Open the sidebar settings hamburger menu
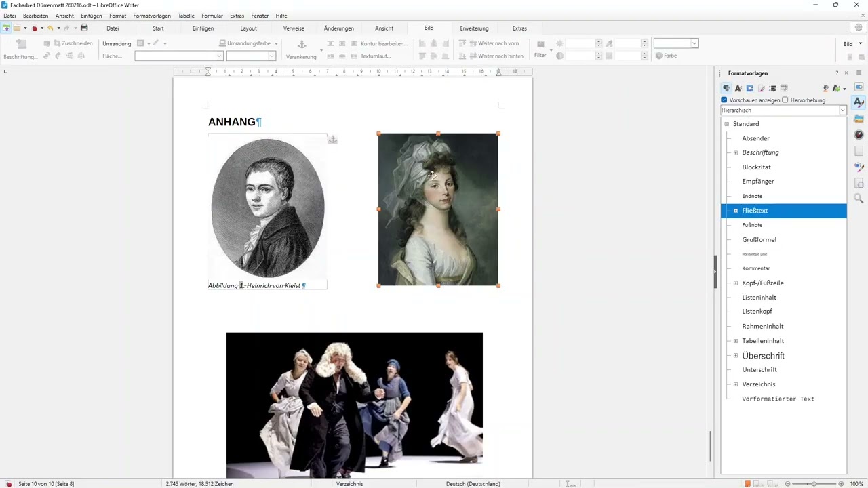 (x=859, y=73)
